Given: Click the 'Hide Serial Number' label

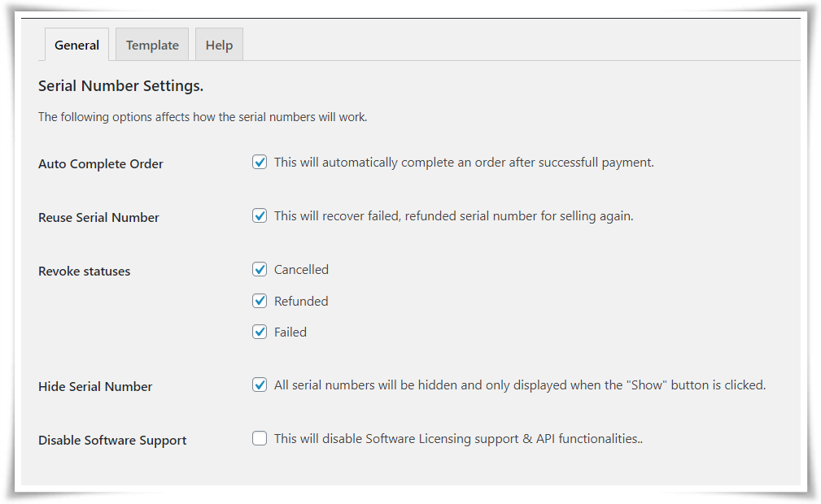Looking at the screenshot, I should pos(95,386).
